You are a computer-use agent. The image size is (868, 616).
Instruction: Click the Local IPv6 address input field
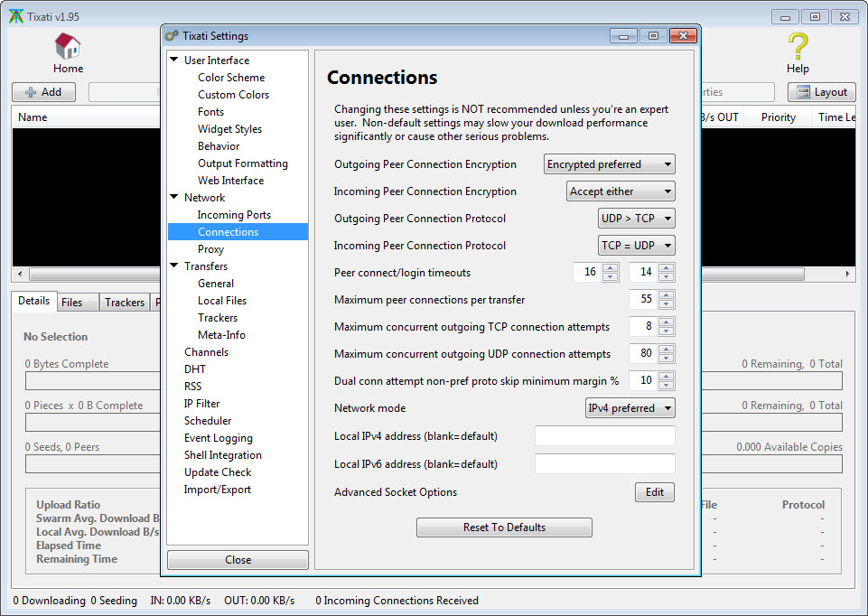(x=605, y=463)
